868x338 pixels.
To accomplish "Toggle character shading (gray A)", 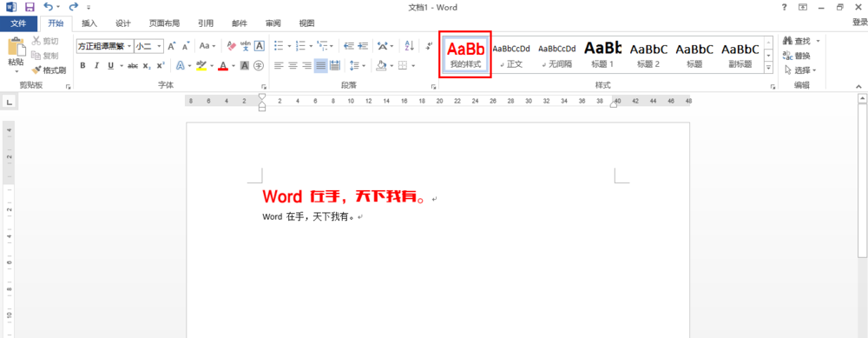I will point(245,65).
